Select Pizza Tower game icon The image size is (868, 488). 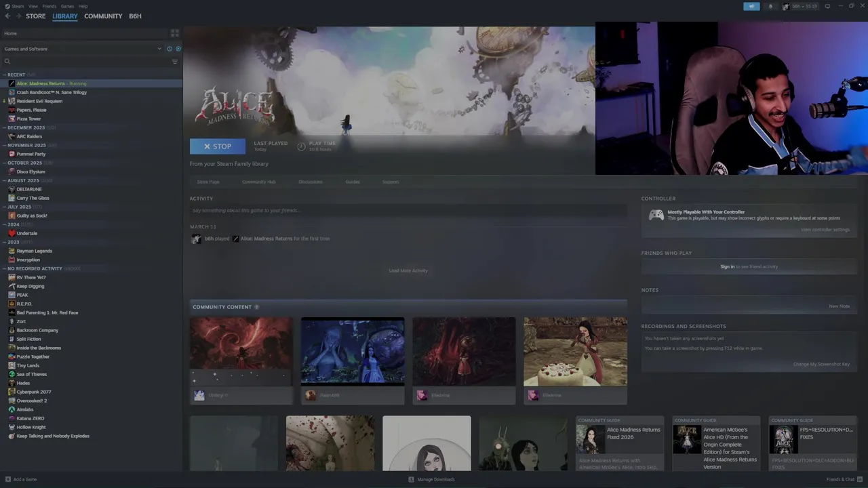(x=12, y=119)
